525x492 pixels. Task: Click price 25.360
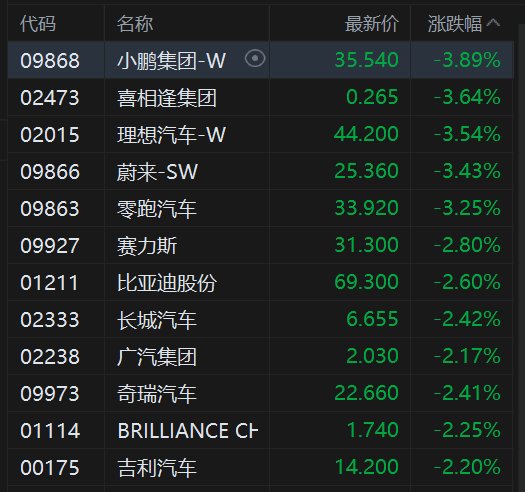[x=367, y=171]
